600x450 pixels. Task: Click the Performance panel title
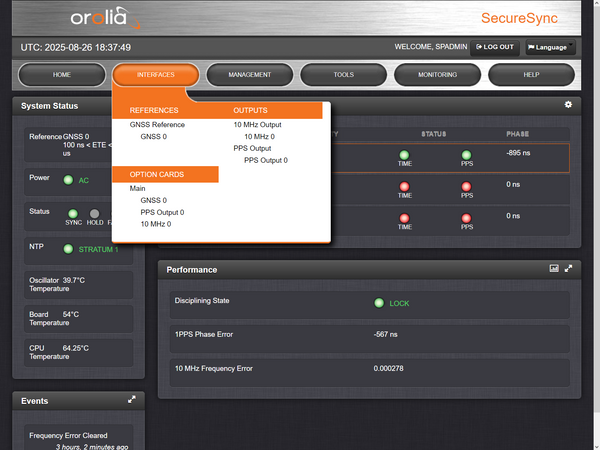(x=192, y=270)
